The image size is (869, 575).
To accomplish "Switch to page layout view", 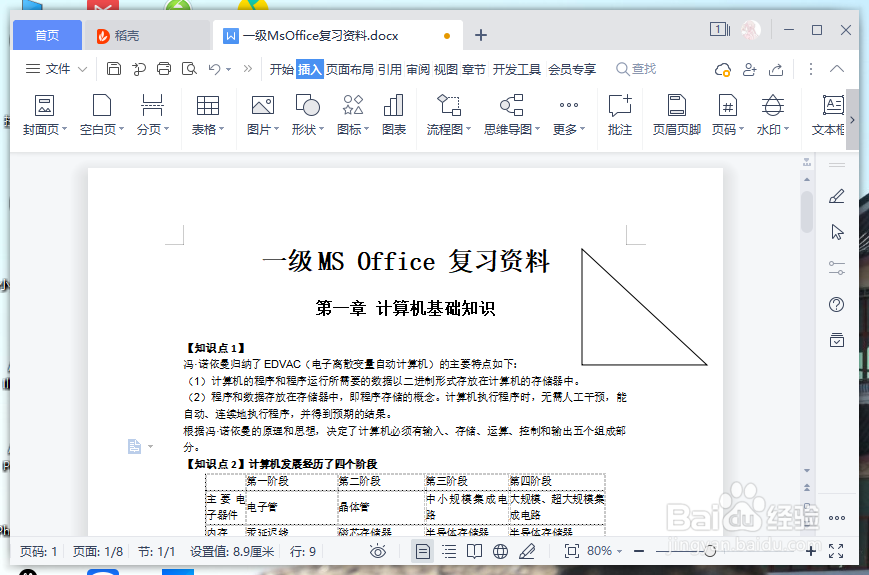I will [x=422, y=551].
